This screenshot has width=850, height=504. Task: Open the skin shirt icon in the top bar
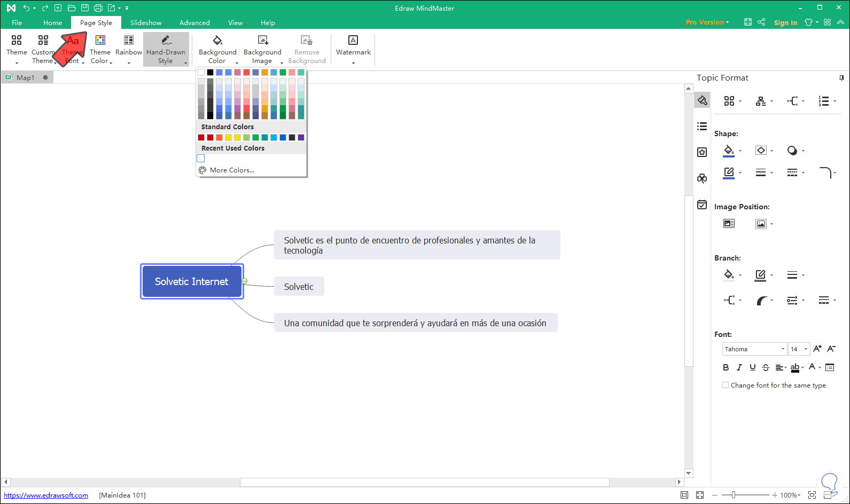click(809, 22)
